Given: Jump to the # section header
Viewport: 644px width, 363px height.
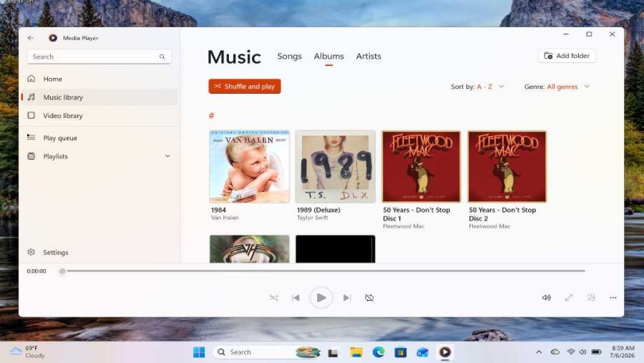Looking at the screenshot, I should pos(211,115).
